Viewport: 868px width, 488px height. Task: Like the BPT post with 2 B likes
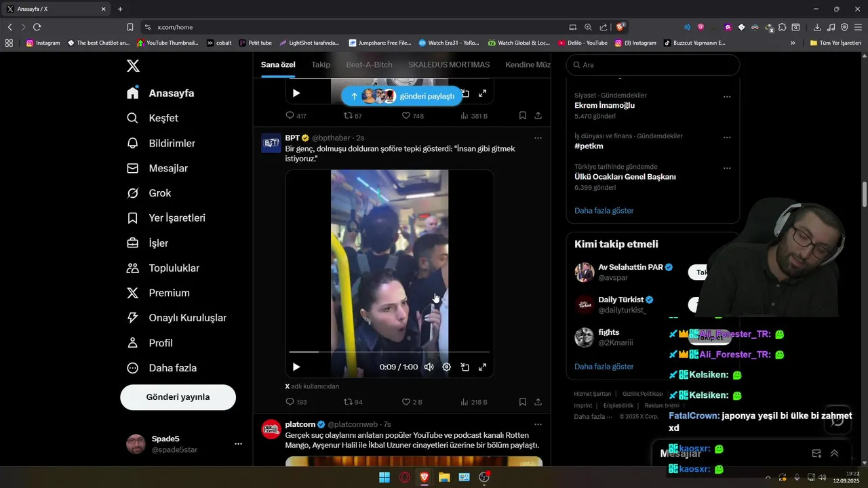click(412, 402)
